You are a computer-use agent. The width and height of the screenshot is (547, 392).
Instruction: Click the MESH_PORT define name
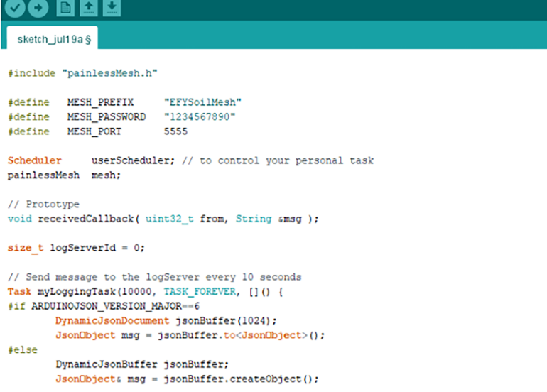coord(94,131)
